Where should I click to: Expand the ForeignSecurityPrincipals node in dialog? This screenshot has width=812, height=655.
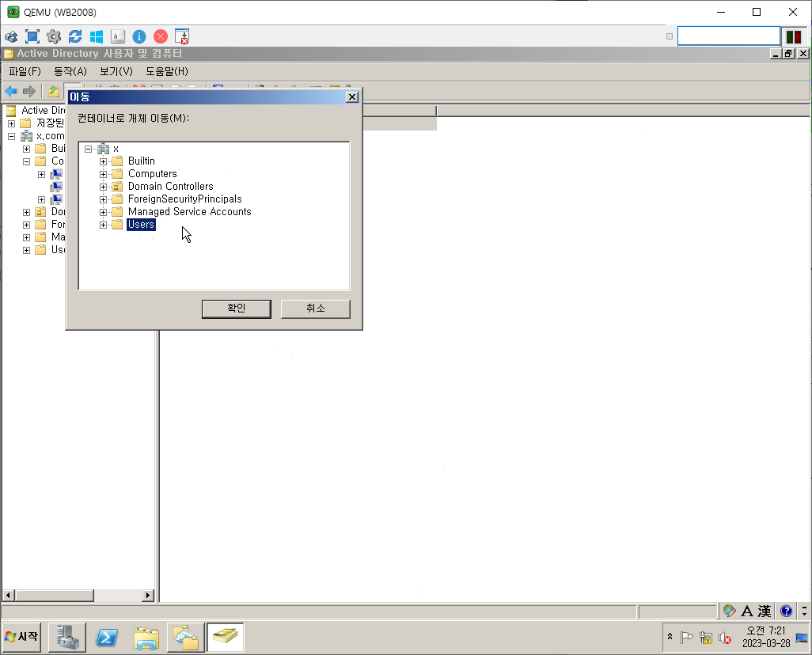(103, 200)
